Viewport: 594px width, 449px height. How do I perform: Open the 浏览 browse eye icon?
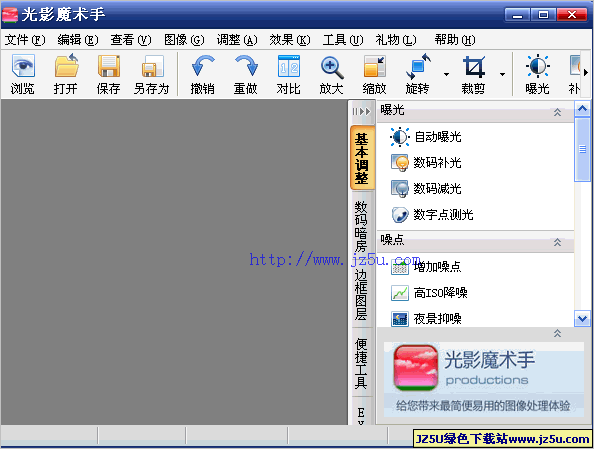click(x=23, y=66)
